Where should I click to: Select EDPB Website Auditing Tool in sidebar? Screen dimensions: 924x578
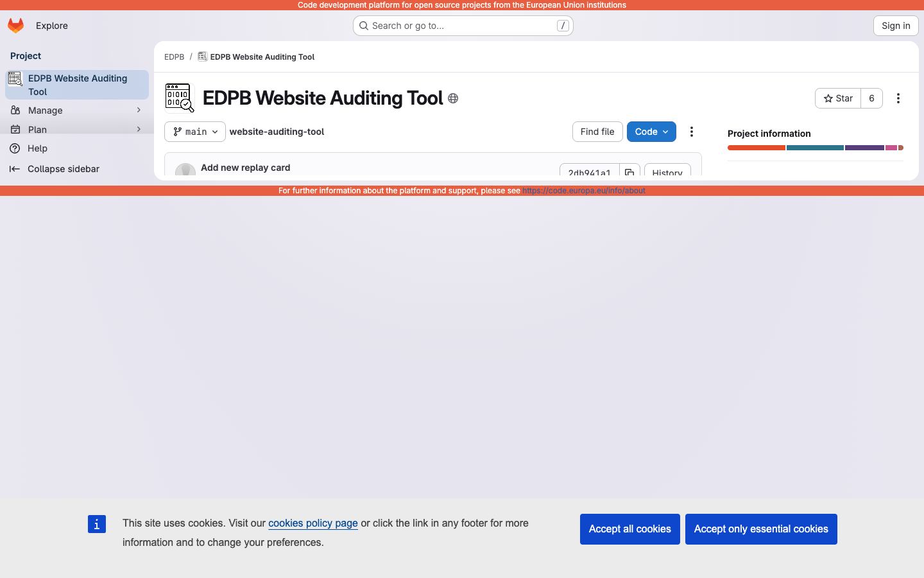click(77, 85)
